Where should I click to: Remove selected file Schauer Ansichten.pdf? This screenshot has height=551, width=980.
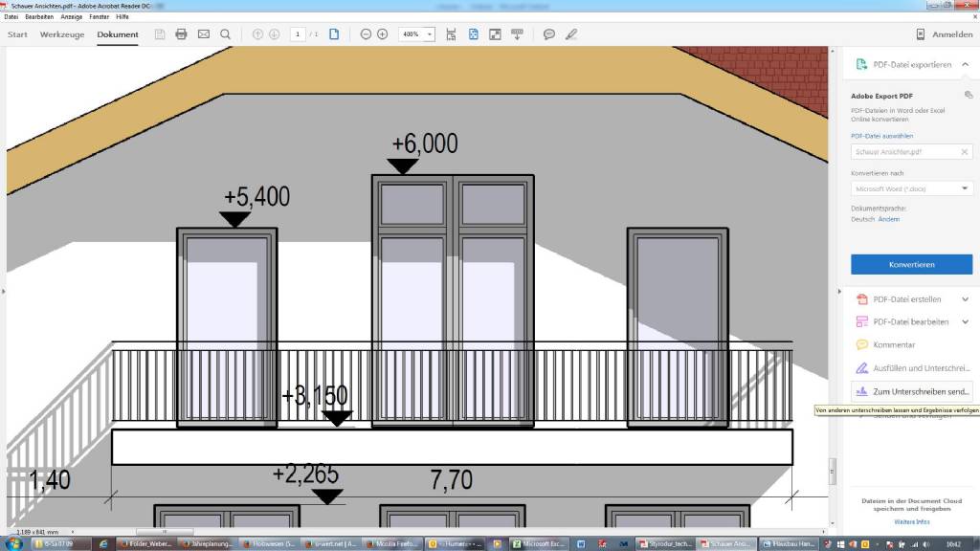point(965,152)
